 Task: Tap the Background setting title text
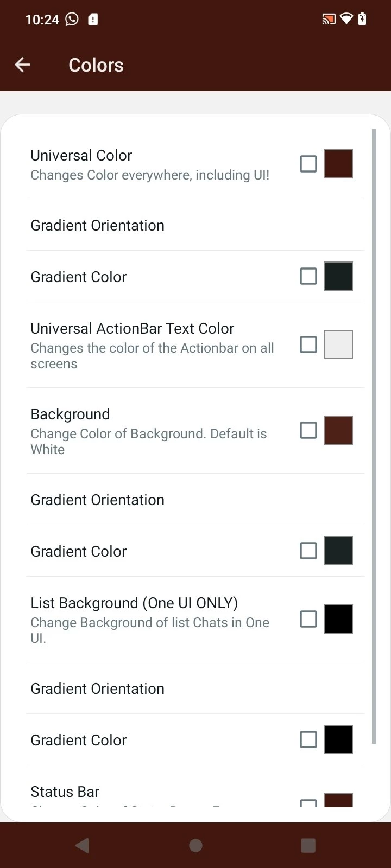70,414
